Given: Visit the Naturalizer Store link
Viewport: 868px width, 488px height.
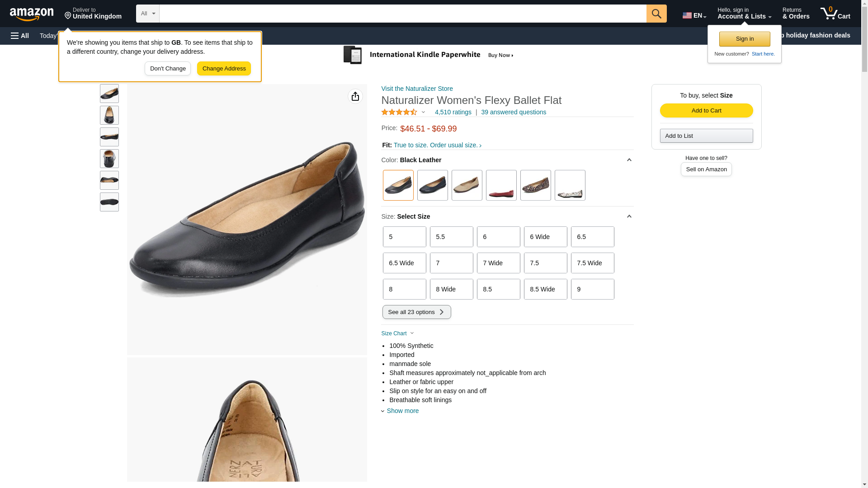Looking at the screenshot, I should (417, 89).
